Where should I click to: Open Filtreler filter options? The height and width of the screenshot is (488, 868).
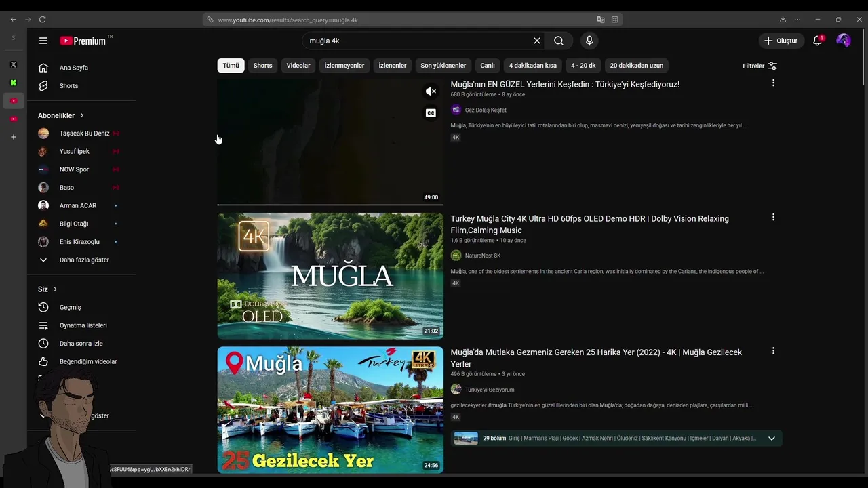(760, 66)
